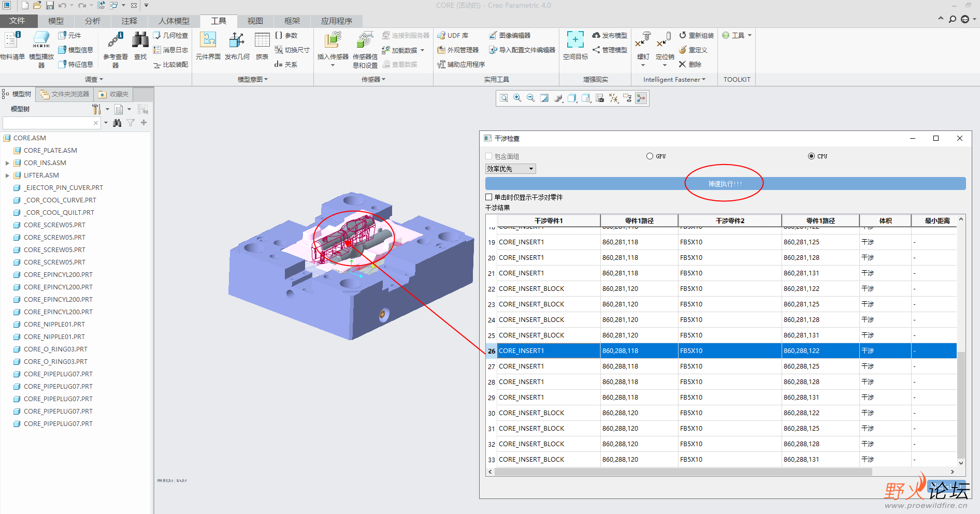Screen dimensions: 980x514
Task: Click the horizontal scrollbar in results table
Action: pyautogui.click(x=683, y=472)
